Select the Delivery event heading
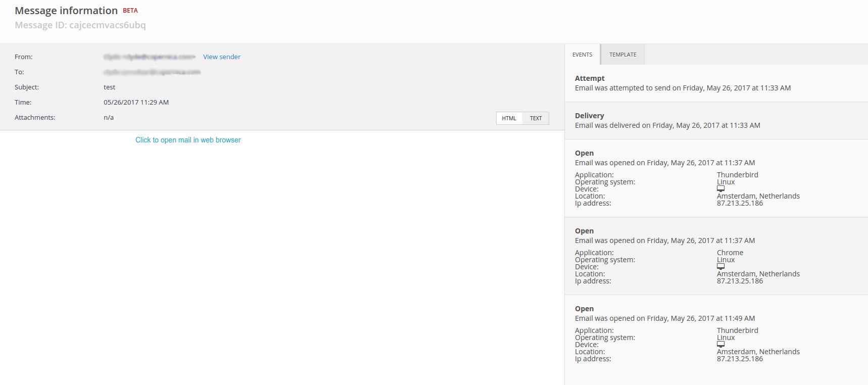 point(589,116)
